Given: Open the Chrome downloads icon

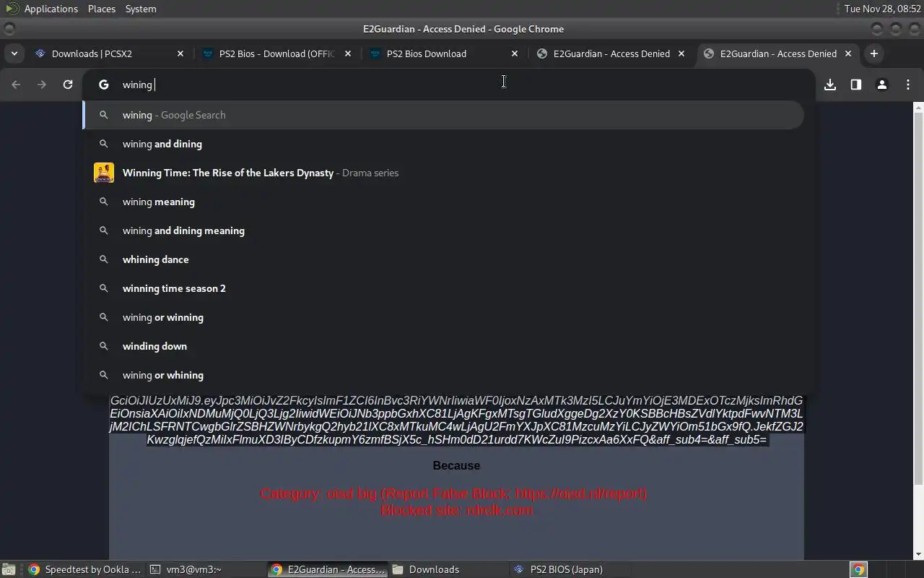Looking at the screenshot, I should coord(830,85).
